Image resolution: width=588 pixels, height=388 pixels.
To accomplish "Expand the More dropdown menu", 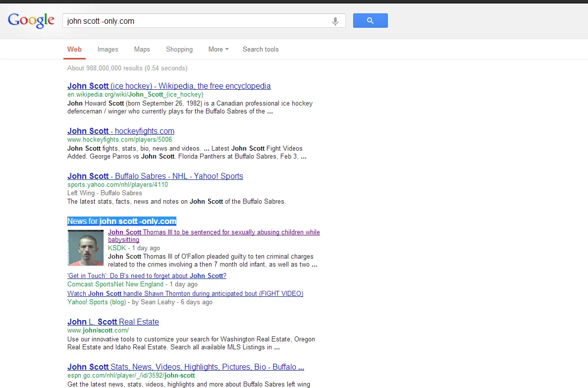I will 218,49.
